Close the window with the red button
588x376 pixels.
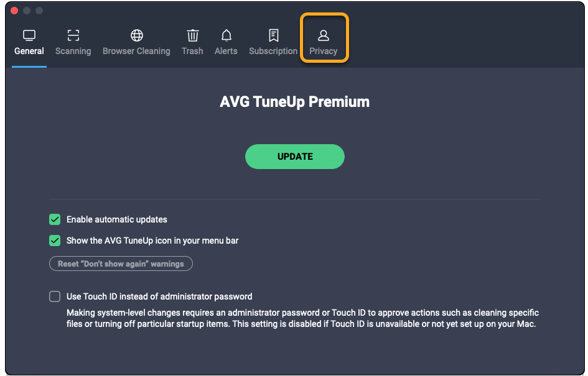click(15, 11)
